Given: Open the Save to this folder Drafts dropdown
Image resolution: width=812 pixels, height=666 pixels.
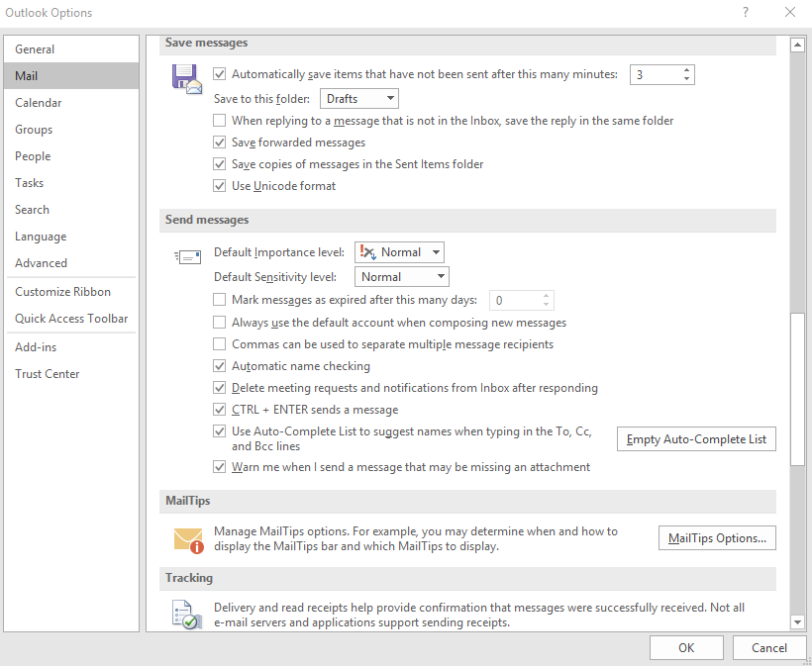Looking at the screenshot, I should 359,98.
